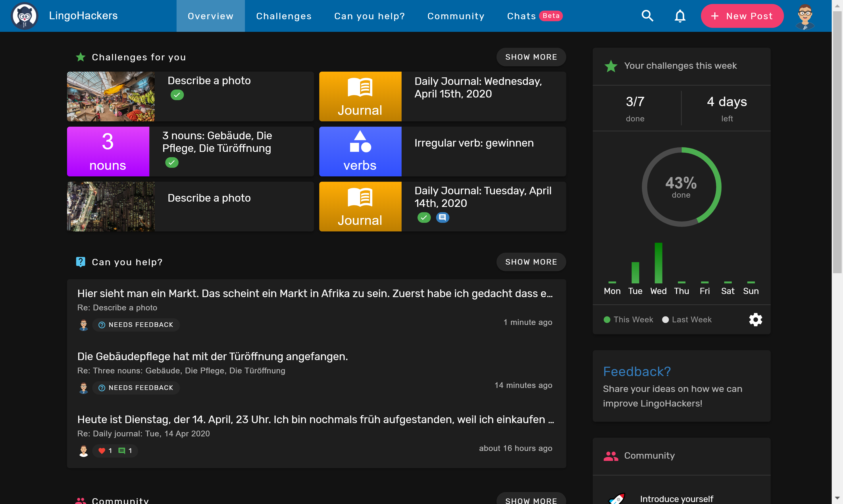
Task: Open search with the magnifier icon
Action: click(x=647, y=16)
